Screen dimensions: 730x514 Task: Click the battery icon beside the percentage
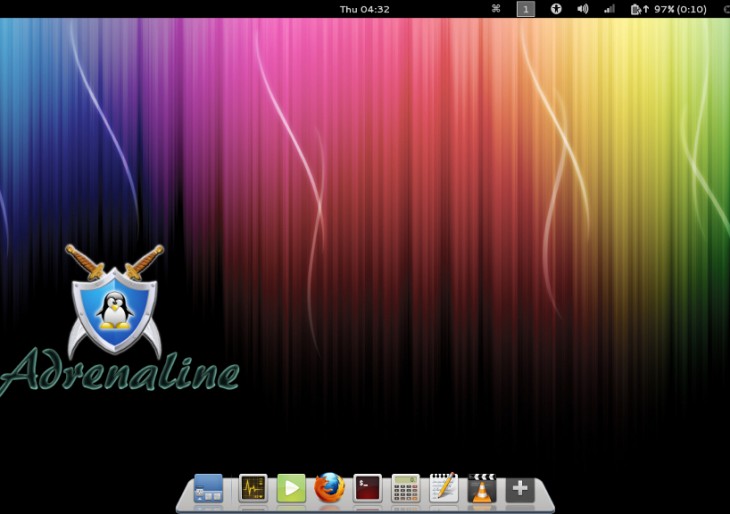637,9
